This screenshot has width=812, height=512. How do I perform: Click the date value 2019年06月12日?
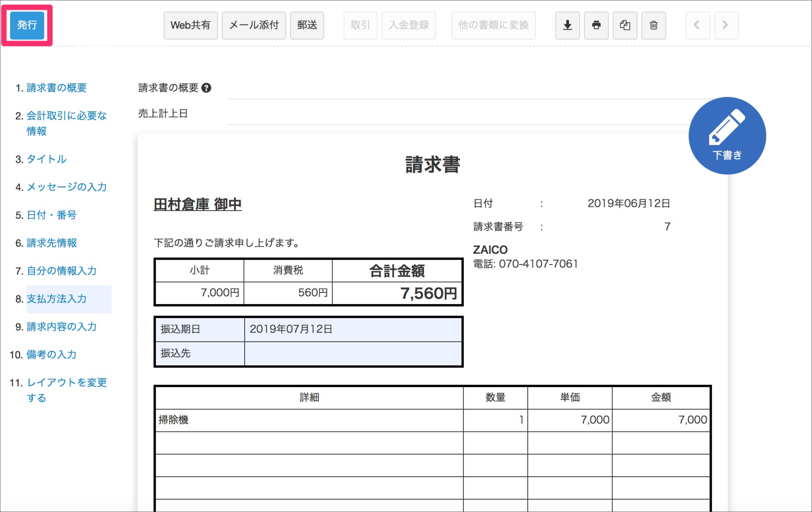(629, 203)
